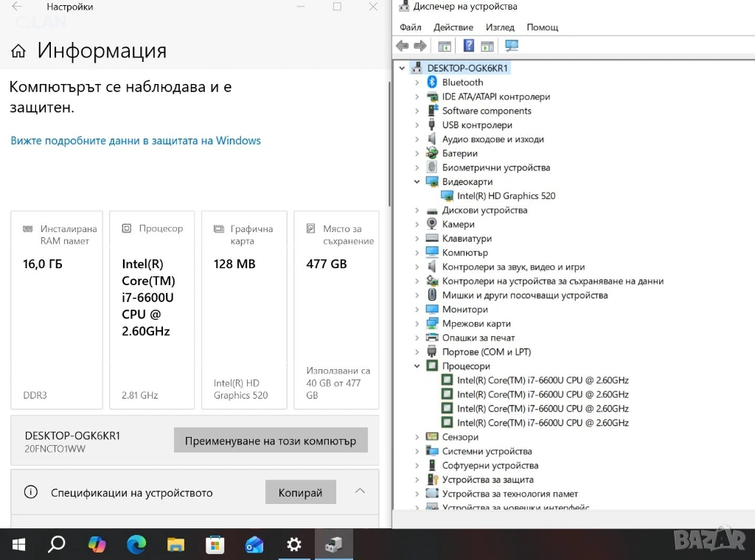Collapse the Видеокарти (Display adapters) node

(x=417, y=182)
